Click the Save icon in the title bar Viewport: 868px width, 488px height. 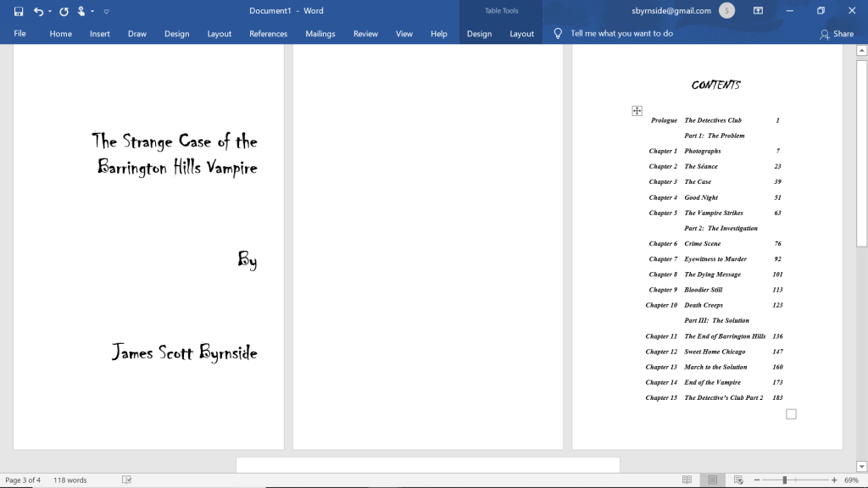(19, 11)
